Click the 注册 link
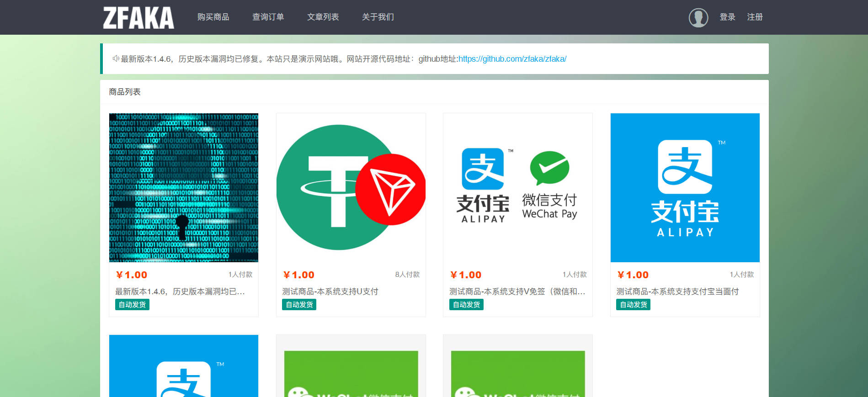This screenshot has width=868, height=397. pyautogui.click(x=755, y=17)
